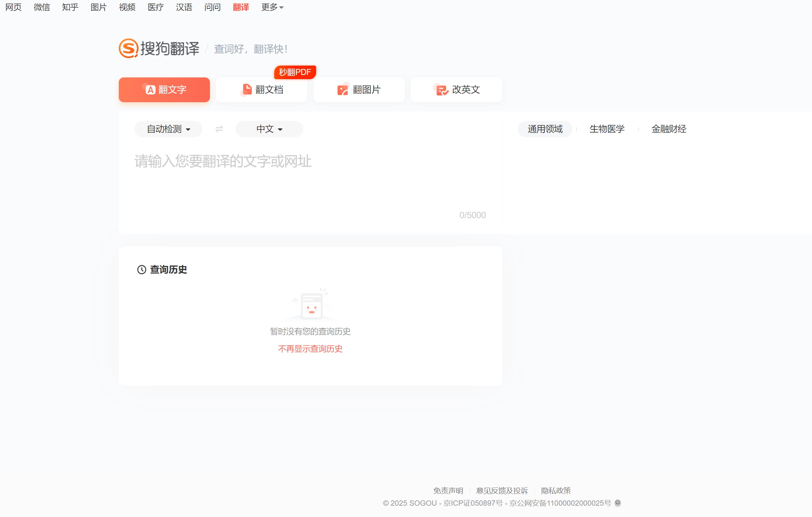Open the 中文 target language dropdown

pos(268,129)
